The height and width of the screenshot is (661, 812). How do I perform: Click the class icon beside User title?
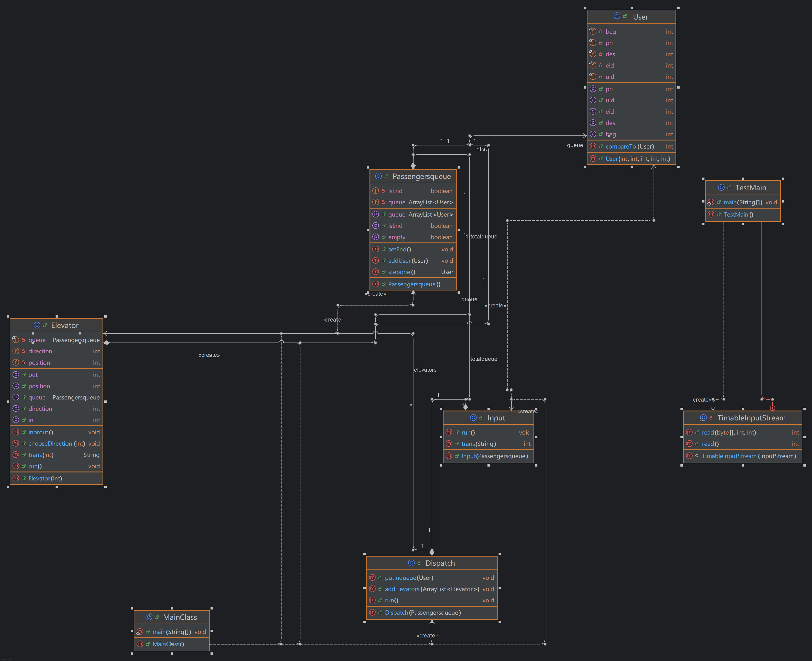[x=617, y=16]
